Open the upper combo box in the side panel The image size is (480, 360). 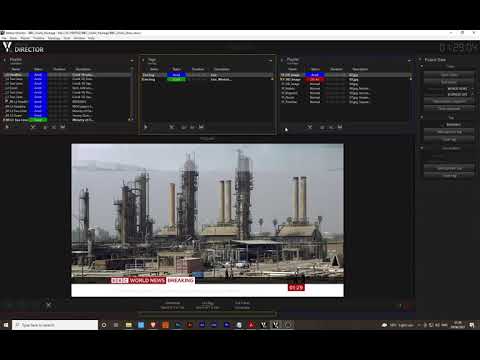coord(460,89)
